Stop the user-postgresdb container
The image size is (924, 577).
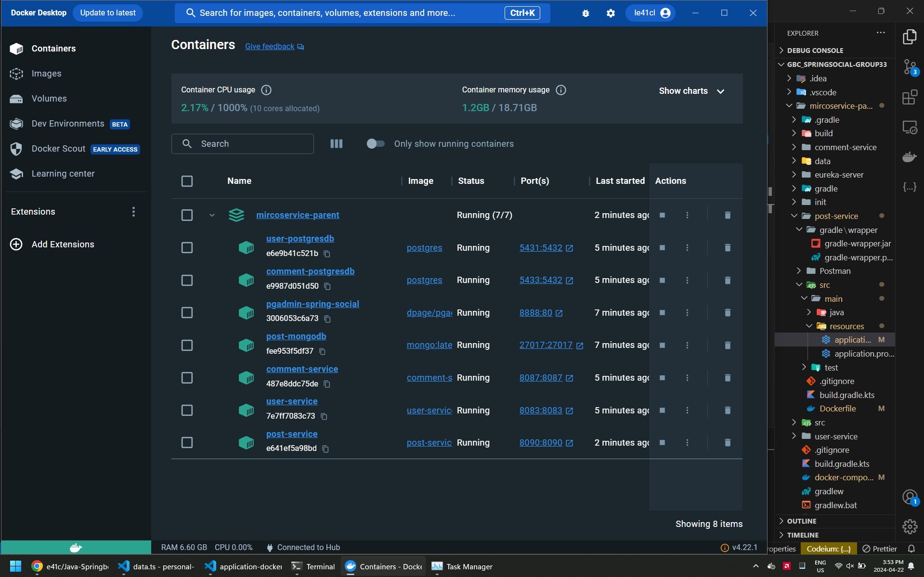pyautogui.click(x=662, y=247)
